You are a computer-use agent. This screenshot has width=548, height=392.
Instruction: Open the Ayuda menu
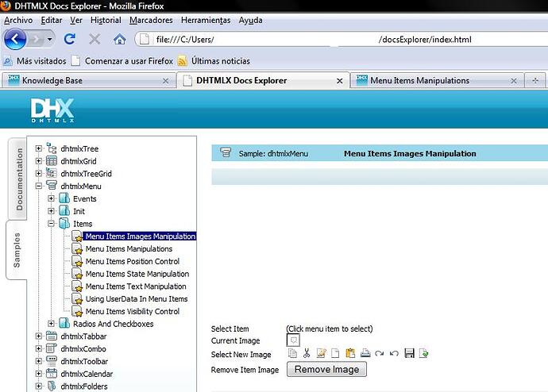click(x=250, y=21)
